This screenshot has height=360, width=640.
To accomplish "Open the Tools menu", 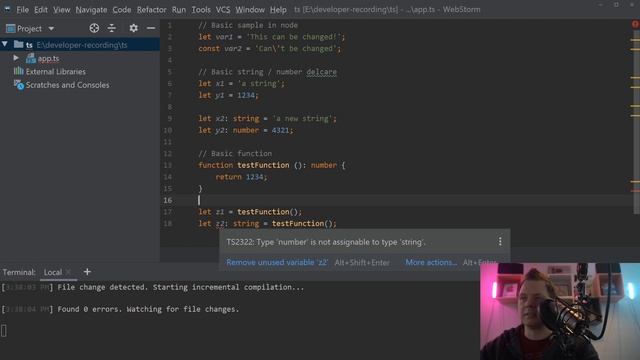I will [x=201, y=9].
